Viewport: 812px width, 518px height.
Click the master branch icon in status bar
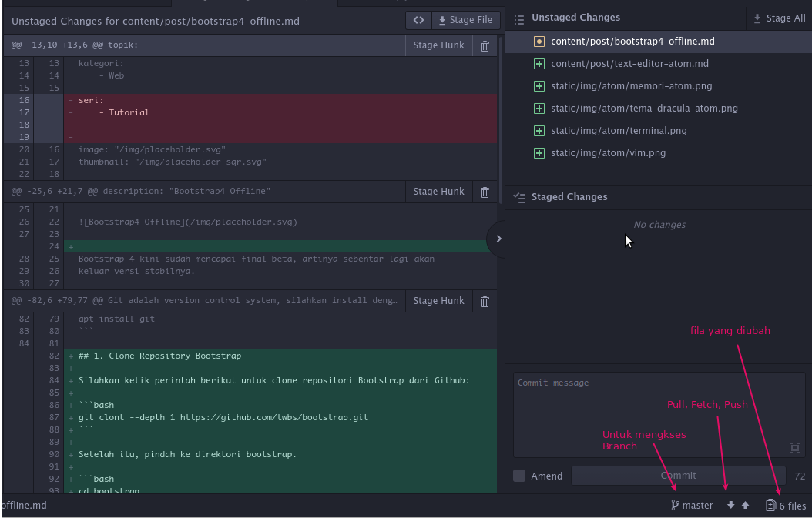(673, 505)
